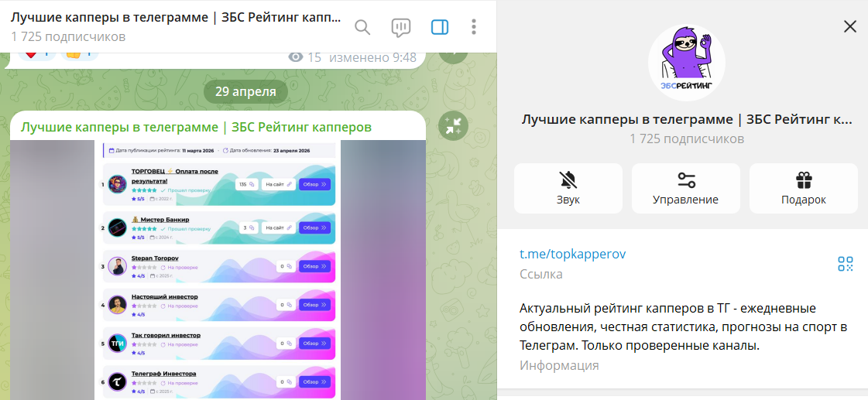This screenshot has width=868, height=400.
Task: Click the изменено 9:48 timestamp
Action: pos(372,57)
